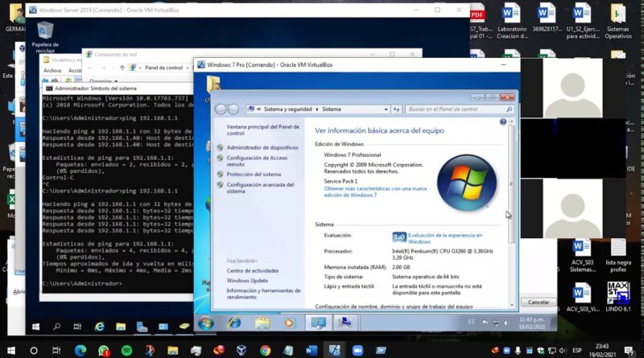The image size is (644, 358).
Task: Open host notification center icon
Action: coord(629,351)
